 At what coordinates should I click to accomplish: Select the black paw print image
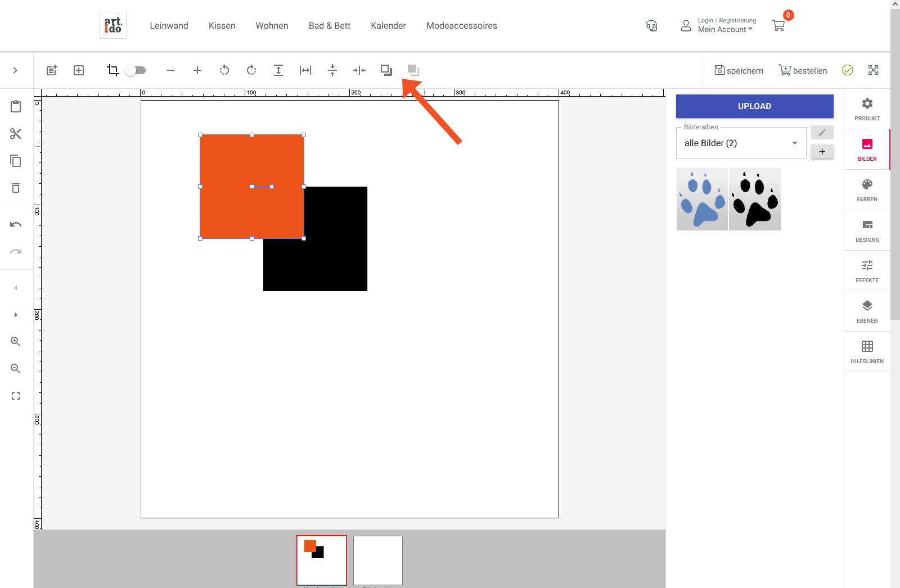[755, 199]
